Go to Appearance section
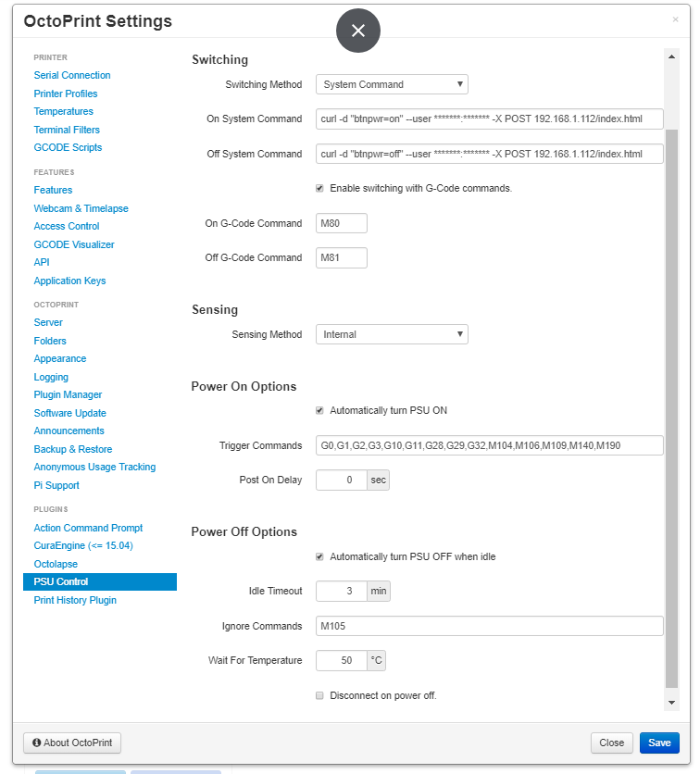The height and width of the screenshot is (774, 700). point(60,358)
